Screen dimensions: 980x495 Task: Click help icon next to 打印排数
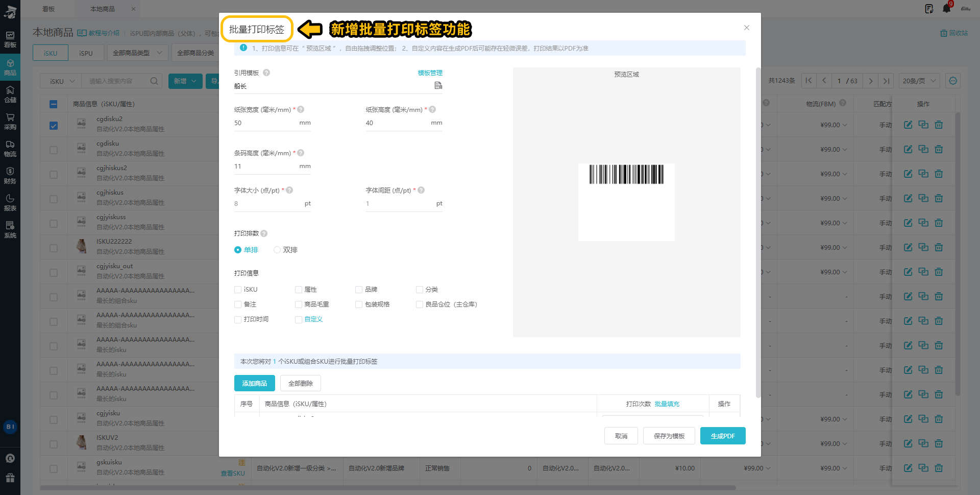tap(264, 233)
